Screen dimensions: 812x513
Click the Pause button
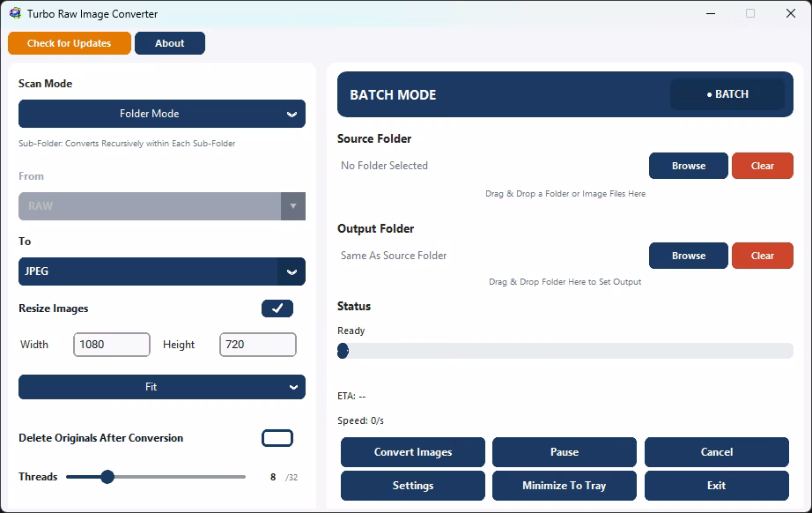click(x=565, y=452)
